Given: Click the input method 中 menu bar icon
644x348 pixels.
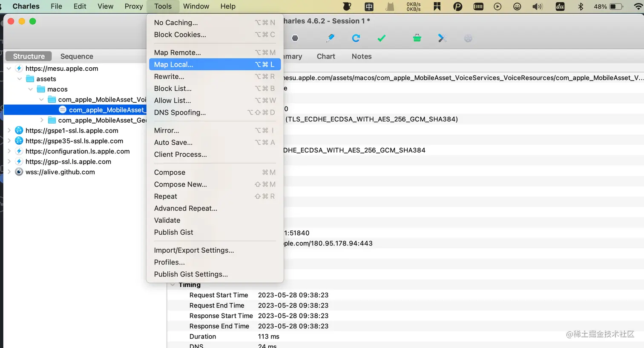Looking at the screenshot, I should [369, 6].
